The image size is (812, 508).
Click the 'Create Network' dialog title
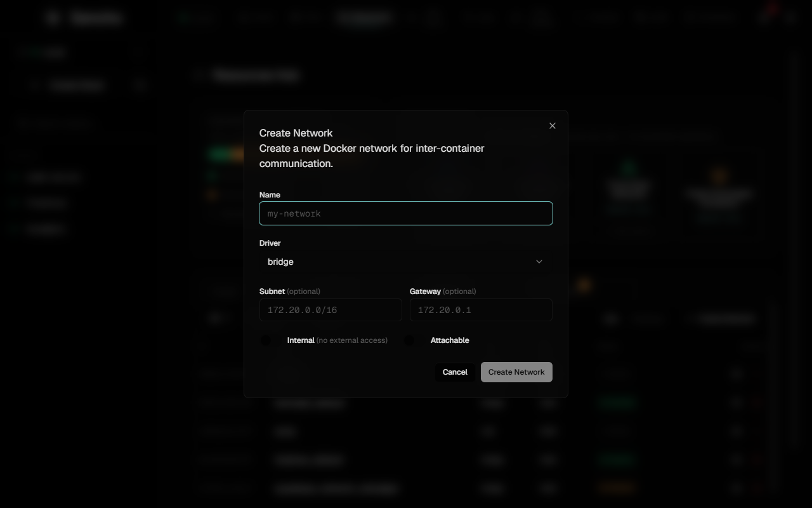[x=296, y=133]
